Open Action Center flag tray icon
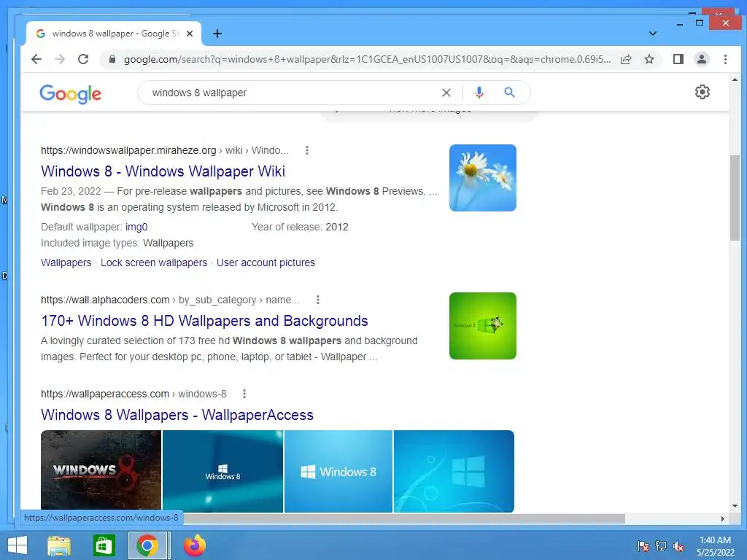The width and height of the screenshot is (747, 560). (x=643, y=546)
